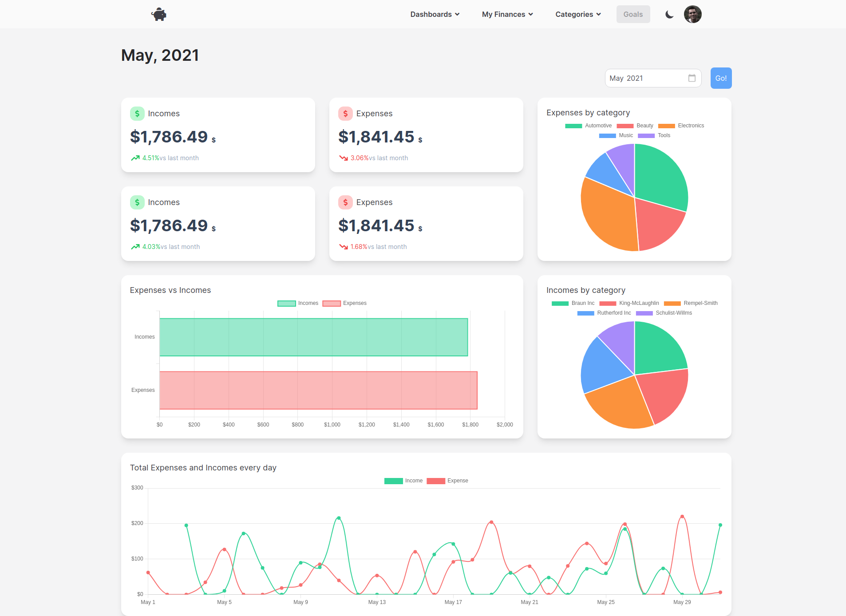This screenshot has height=616, width=846.
Task: Click the green Incomes horizontal bar
Action: [x=313, y=337]
